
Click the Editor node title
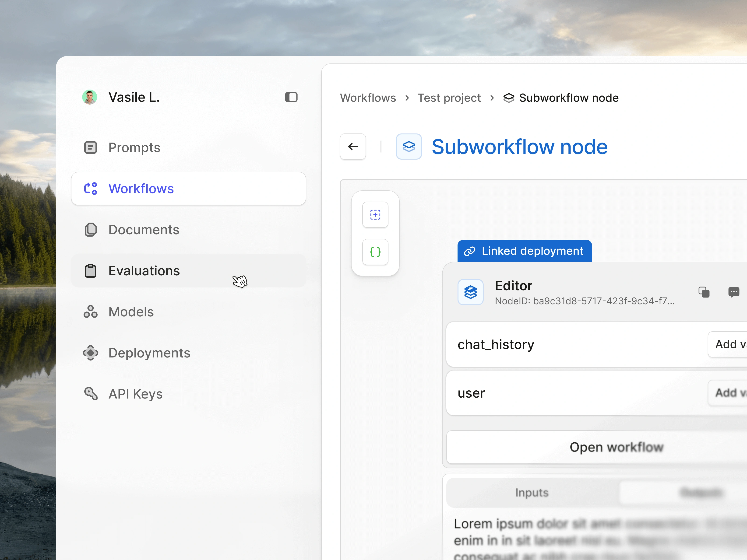tap(513, 286)
